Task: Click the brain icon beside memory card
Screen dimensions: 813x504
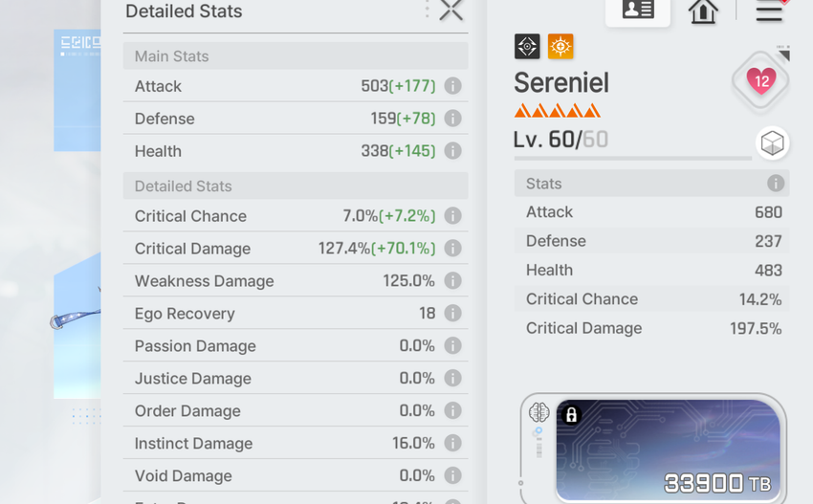Action: click(538, 412)
